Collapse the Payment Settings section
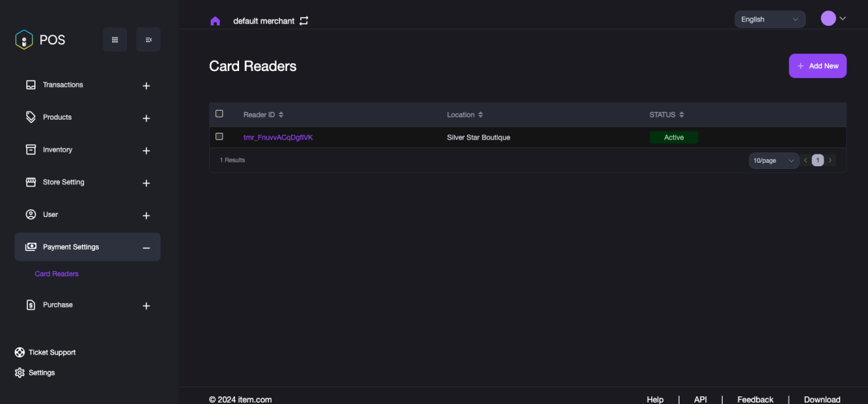Image resolution: width=868 pixels, height=404 pixels. (146, 248)
